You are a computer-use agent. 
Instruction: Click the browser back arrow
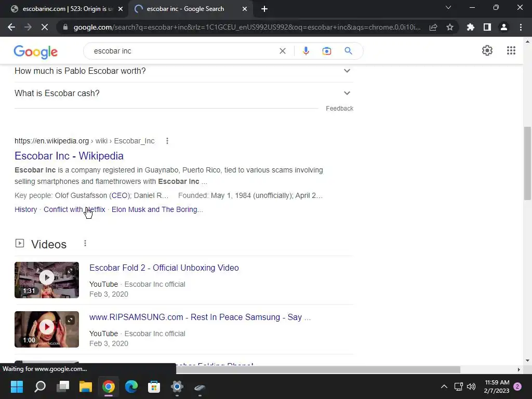click(11, 27)
